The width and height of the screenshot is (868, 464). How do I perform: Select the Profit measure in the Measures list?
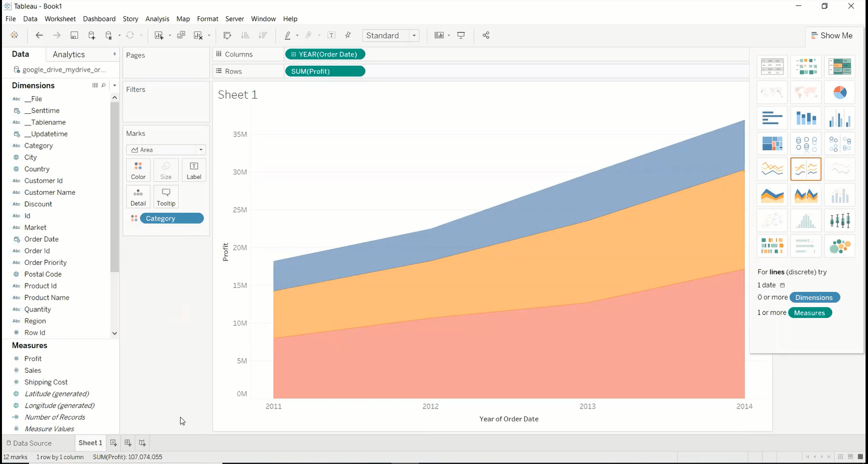[33, 358]
